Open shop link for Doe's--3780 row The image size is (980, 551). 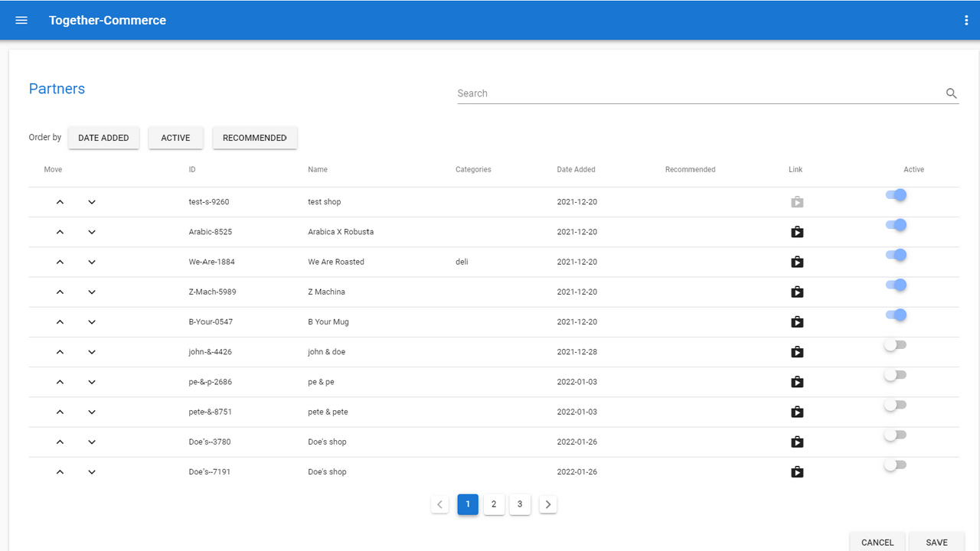tap(797, 442)
